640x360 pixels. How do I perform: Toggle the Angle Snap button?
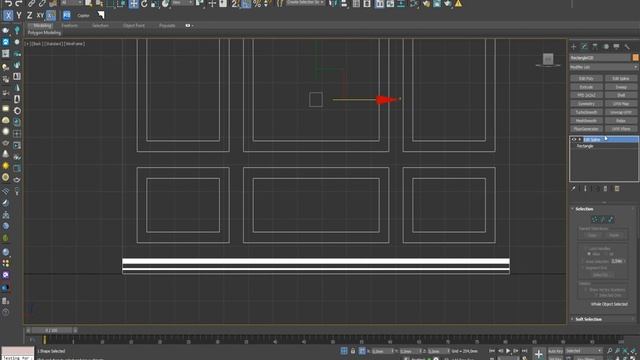click(x=246, y=4)
